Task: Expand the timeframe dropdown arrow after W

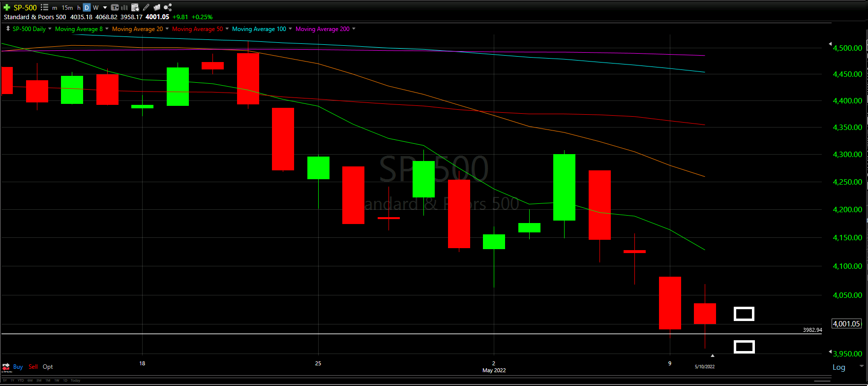Action: 105,8
